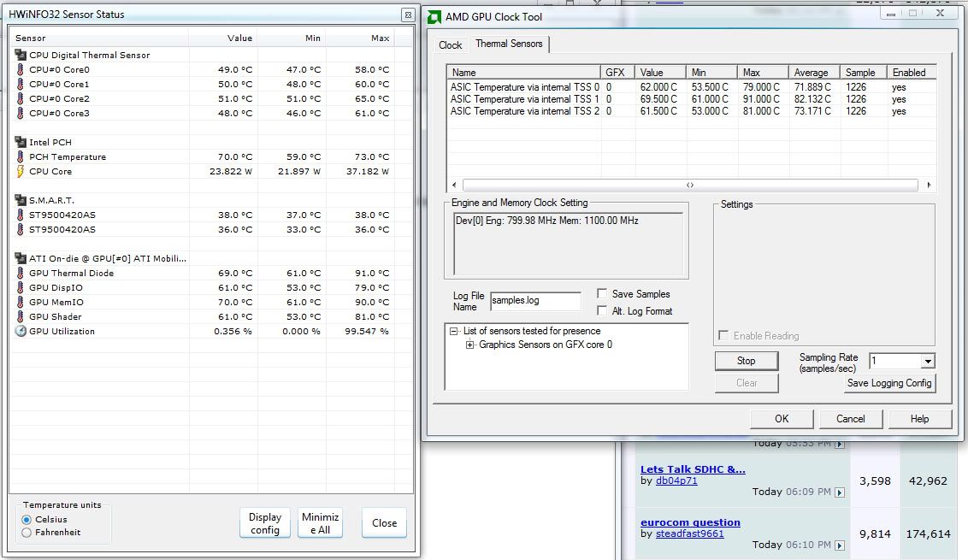Open the Sampling Rate dropdown
The image size is (968, 560).
(928, 361)
